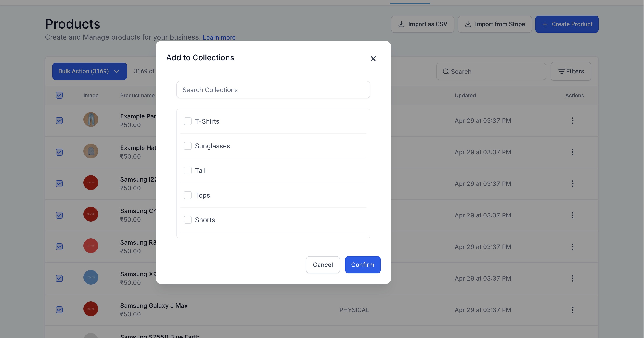Click the Samsung Galaxy J Max thumbnail
Screen dimensions: 644x338
(91, 309)
